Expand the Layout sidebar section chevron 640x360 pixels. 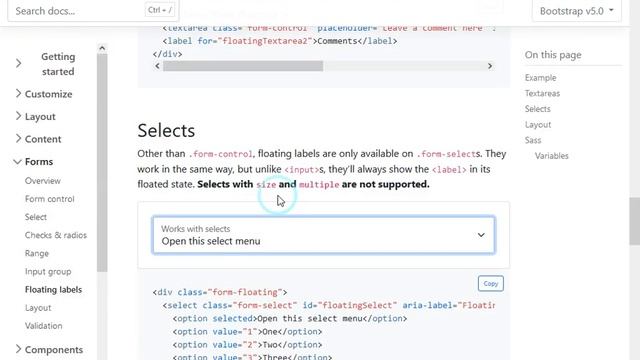coord(18,116)
